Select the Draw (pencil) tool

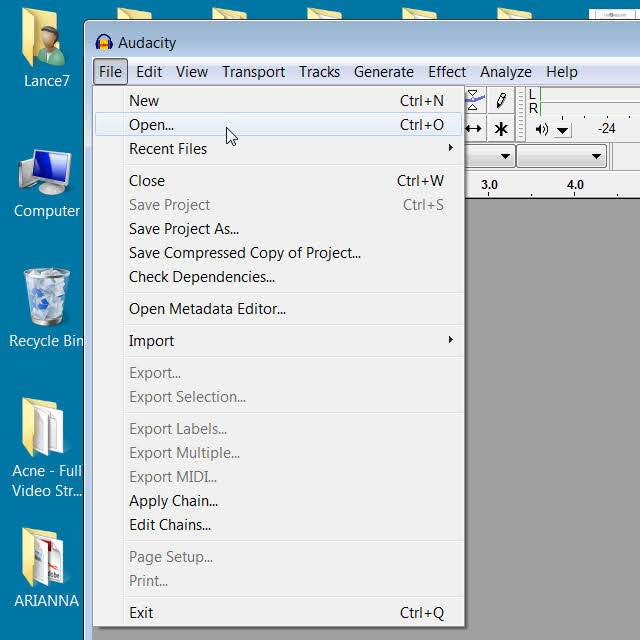[501, 100]
